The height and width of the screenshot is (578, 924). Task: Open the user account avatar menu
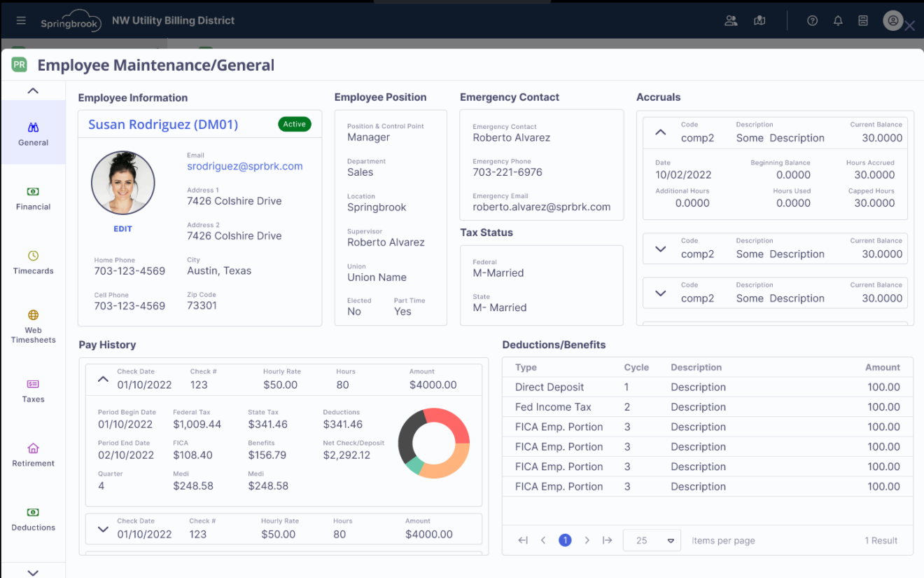pyautogui.click(x=892, y=20)
